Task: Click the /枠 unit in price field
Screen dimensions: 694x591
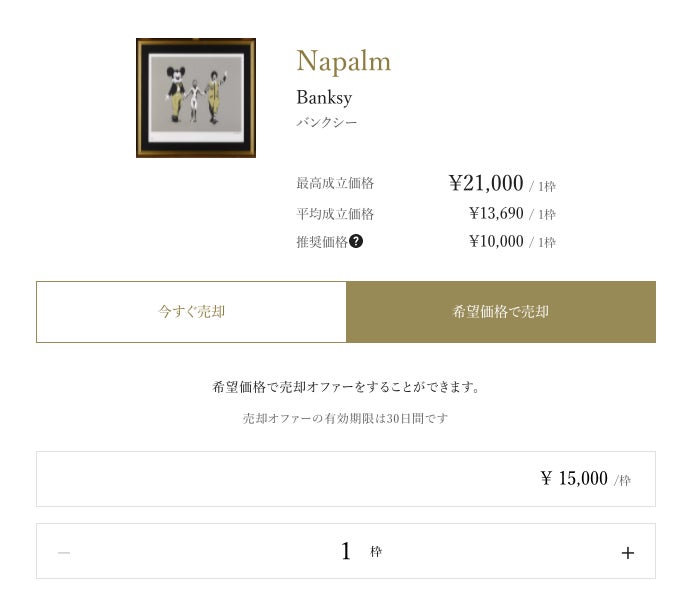Action: (622, 480)
